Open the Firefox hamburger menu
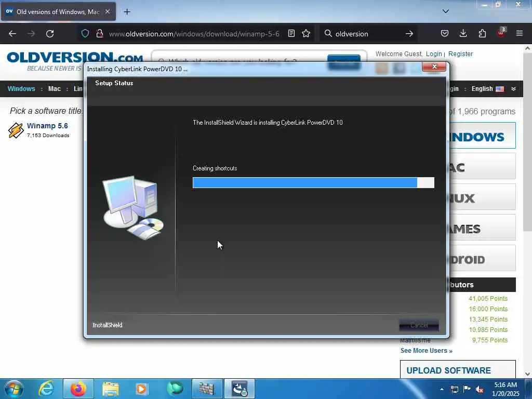Image resolution: width=532 pixels, height=399 pixels. 520,33
